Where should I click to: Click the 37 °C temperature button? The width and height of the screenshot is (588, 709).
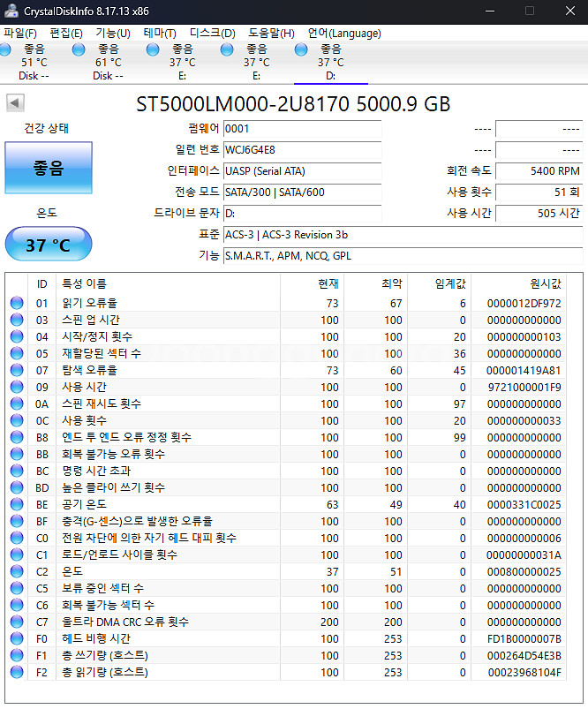point(49,245)
